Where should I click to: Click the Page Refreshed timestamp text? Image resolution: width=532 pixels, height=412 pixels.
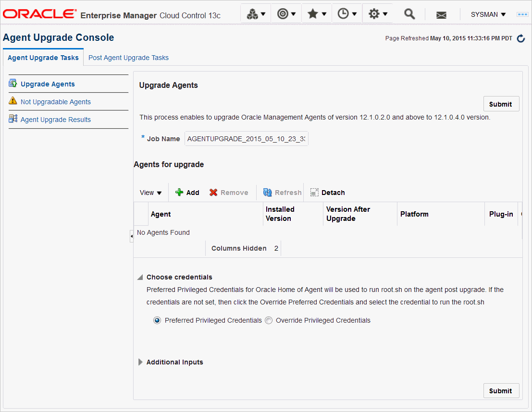448,38
